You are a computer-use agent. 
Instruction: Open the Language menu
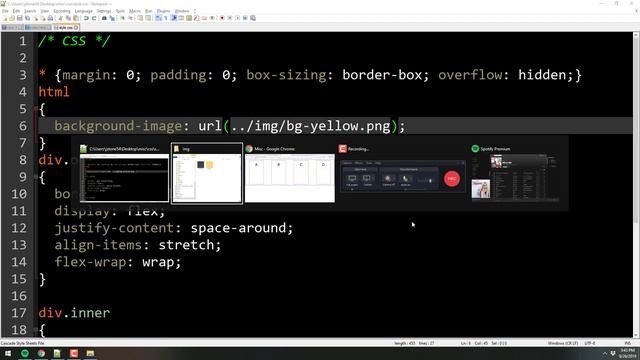pos(84,11)
